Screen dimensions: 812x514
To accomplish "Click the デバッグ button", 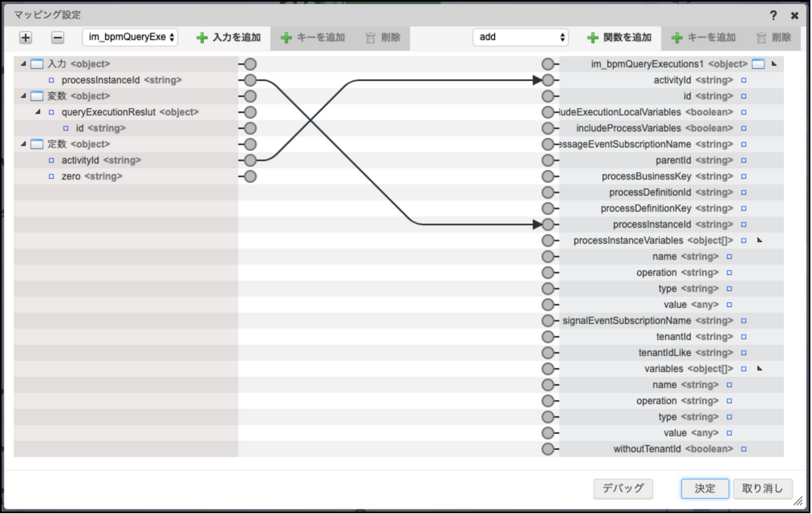I will tap(623, 488).
